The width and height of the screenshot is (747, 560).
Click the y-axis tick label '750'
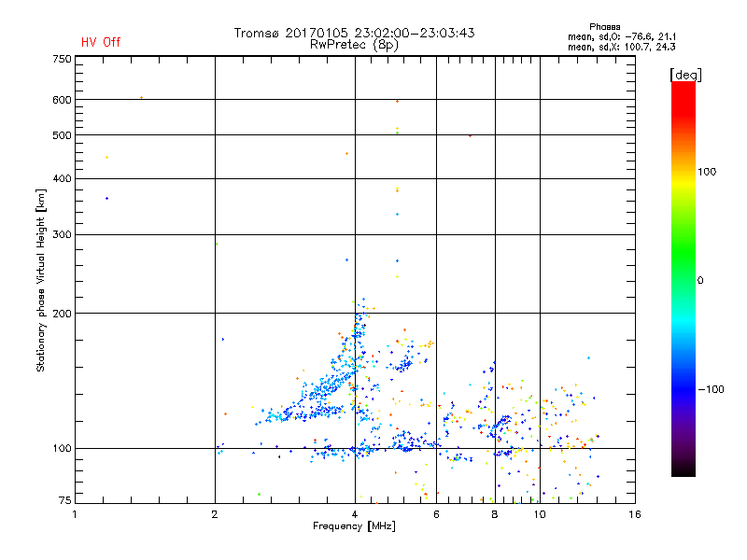62,59
